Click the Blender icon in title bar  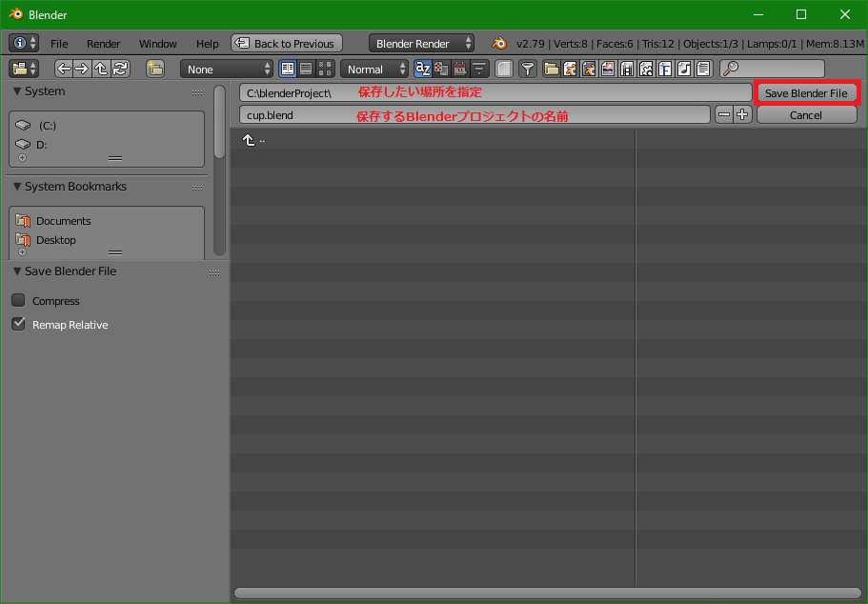(x=15, y=14)
